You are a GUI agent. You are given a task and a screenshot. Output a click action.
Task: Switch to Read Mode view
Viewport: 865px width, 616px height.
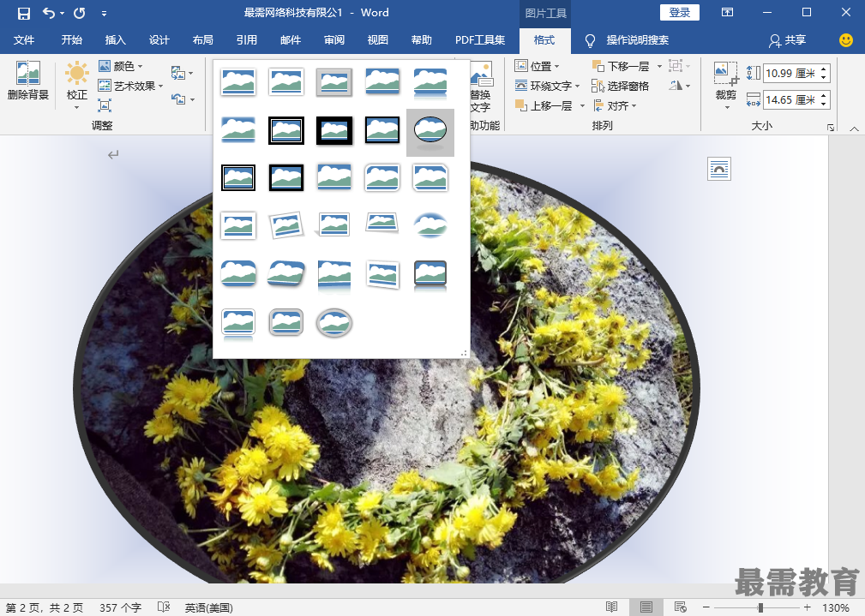(x=612, y=607)
